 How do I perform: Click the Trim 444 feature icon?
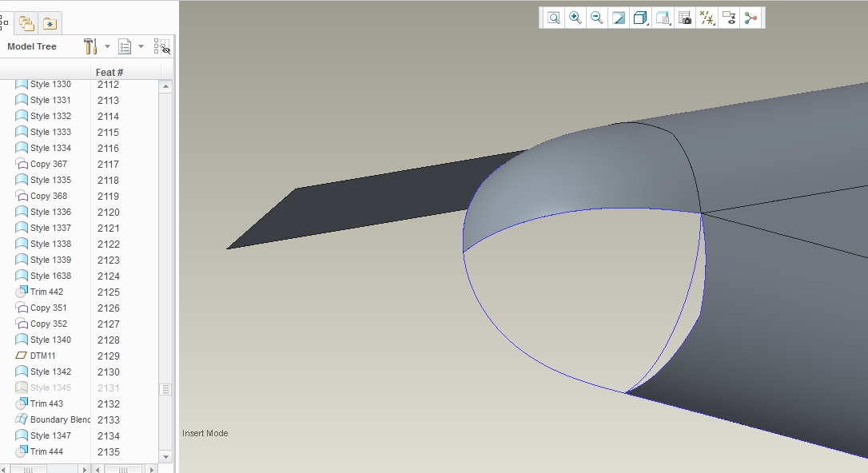(x=21, y=451)
